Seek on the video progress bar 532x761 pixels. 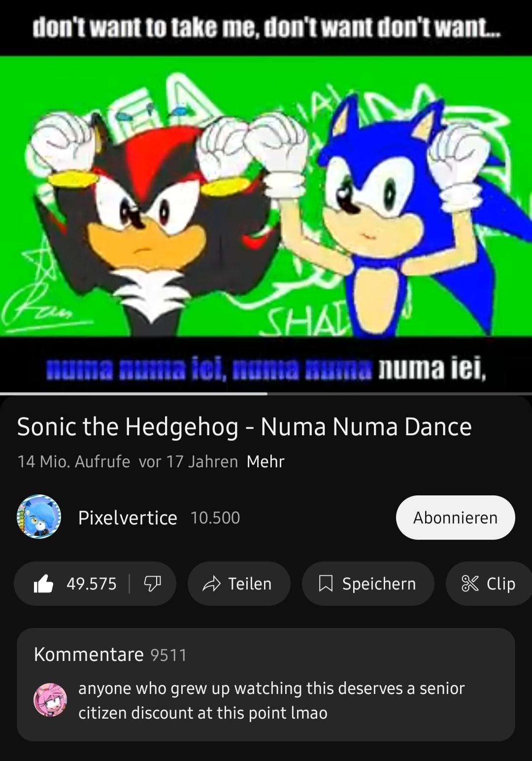point(266,394)
